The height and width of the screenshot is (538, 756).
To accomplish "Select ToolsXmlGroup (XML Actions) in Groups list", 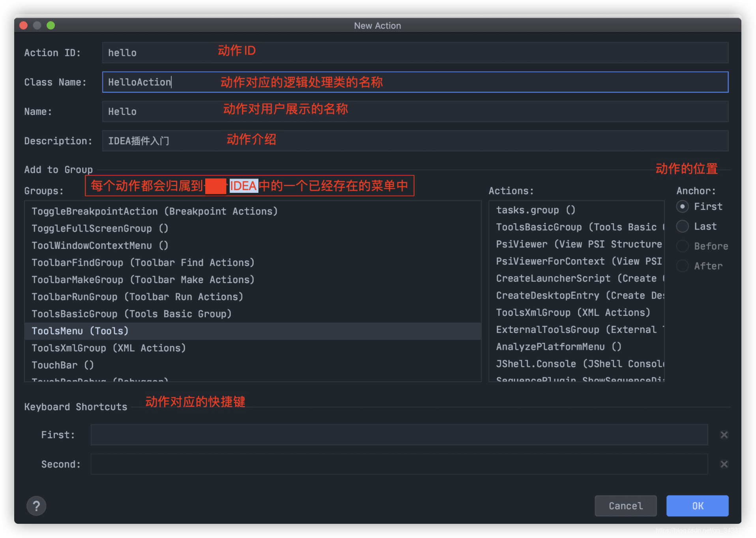I will point(253,348).
